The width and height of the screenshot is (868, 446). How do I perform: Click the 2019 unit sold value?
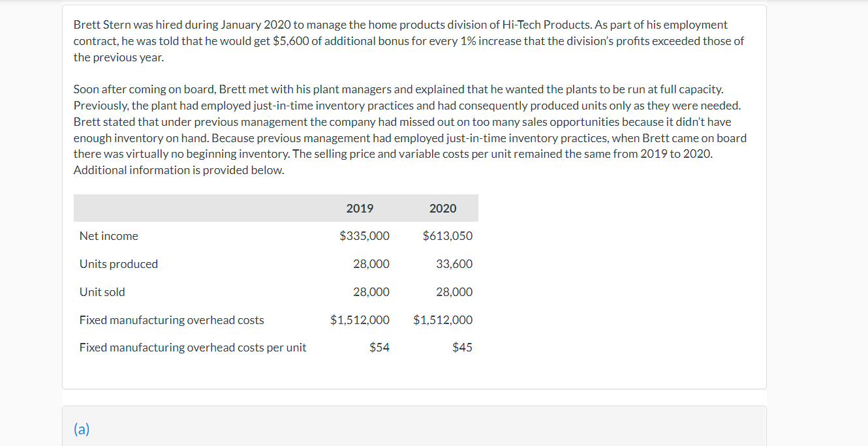(371, 292)
